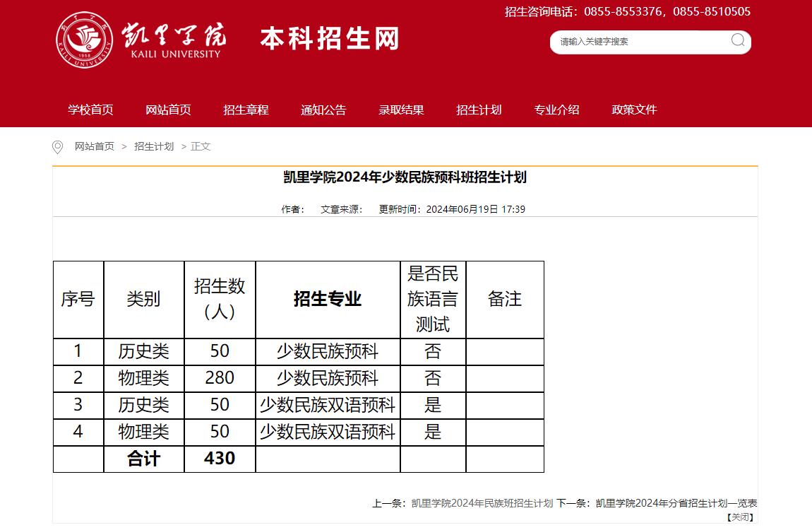This screenshot has width=812, height=530.
Task: Click the 网站首页 breadcrumb link
Action: 95,146
